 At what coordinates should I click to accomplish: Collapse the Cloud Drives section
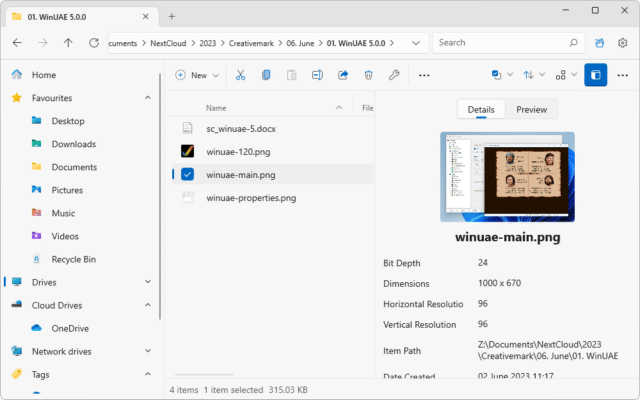(148, 305)
